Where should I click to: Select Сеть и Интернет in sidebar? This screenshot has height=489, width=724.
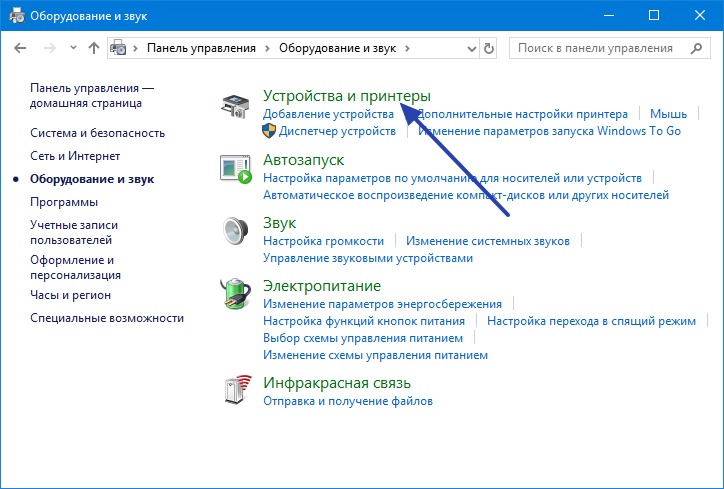(75, 156)
